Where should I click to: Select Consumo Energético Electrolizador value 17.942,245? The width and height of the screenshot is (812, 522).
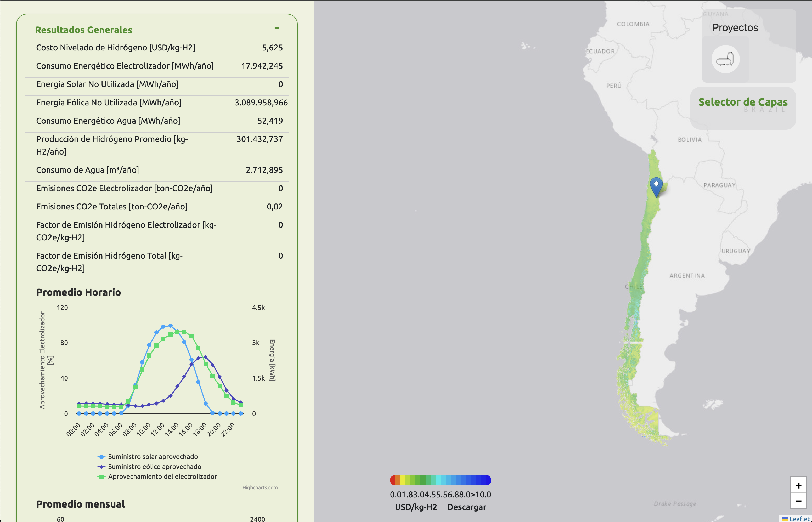pyautogui.click(x=262, y=66)
